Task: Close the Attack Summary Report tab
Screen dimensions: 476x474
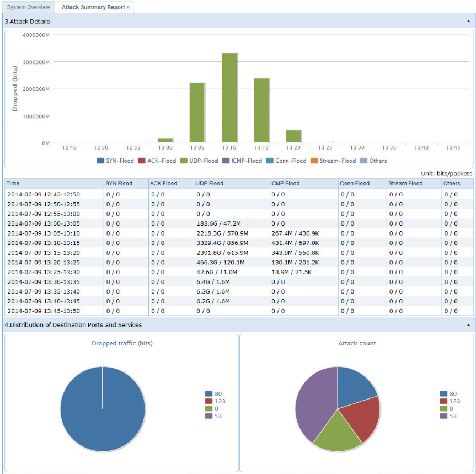Action: click(x=129, y=7)
